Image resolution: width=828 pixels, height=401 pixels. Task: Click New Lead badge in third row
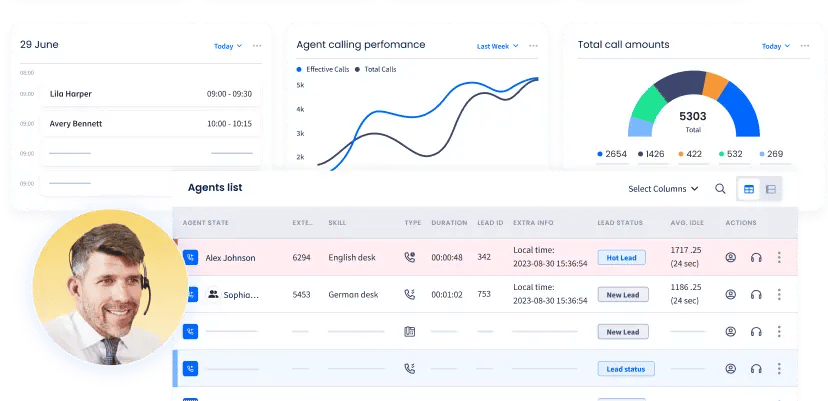[623, 332]
